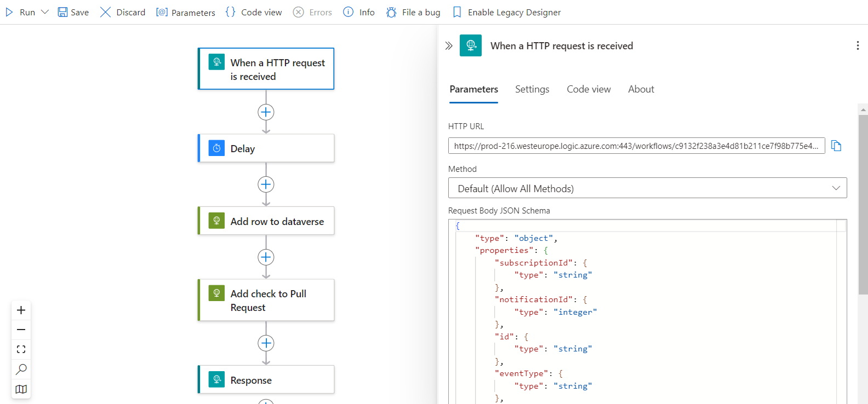Viewport: 868px width, 404px height.
Task: Click inside the Request Body JSON Schema editor
Action: (x=647, y=312)
